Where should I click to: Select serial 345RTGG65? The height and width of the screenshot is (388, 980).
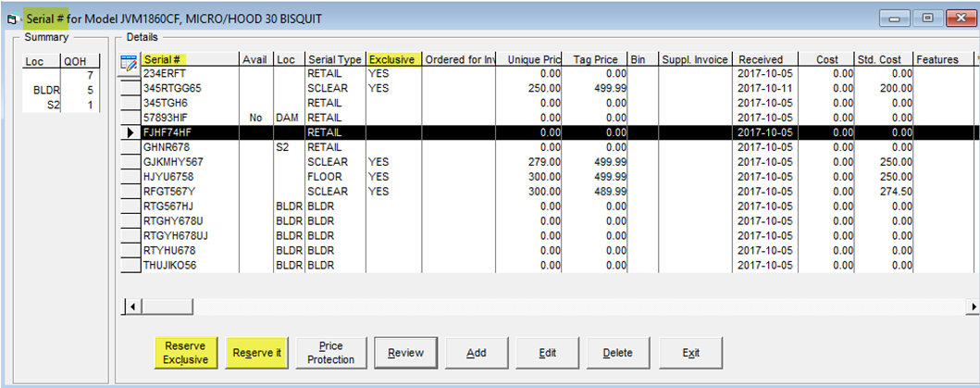(x=190, y=88)
